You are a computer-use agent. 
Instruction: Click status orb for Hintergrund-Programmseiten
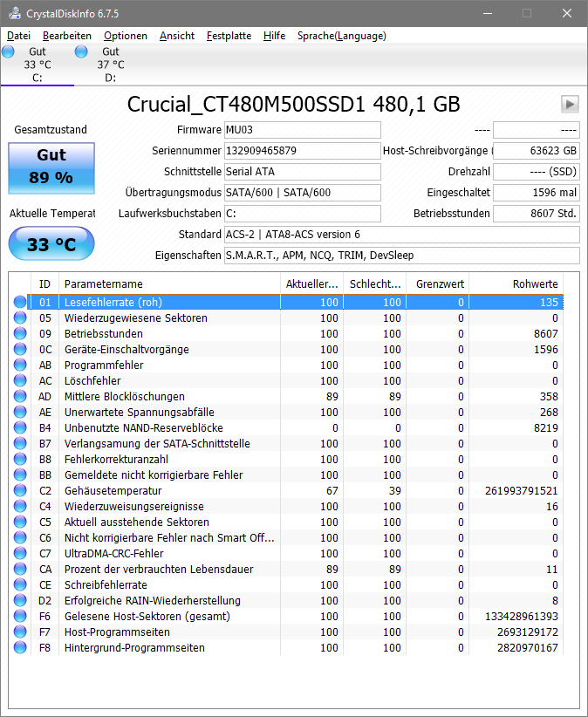(20, 647)
